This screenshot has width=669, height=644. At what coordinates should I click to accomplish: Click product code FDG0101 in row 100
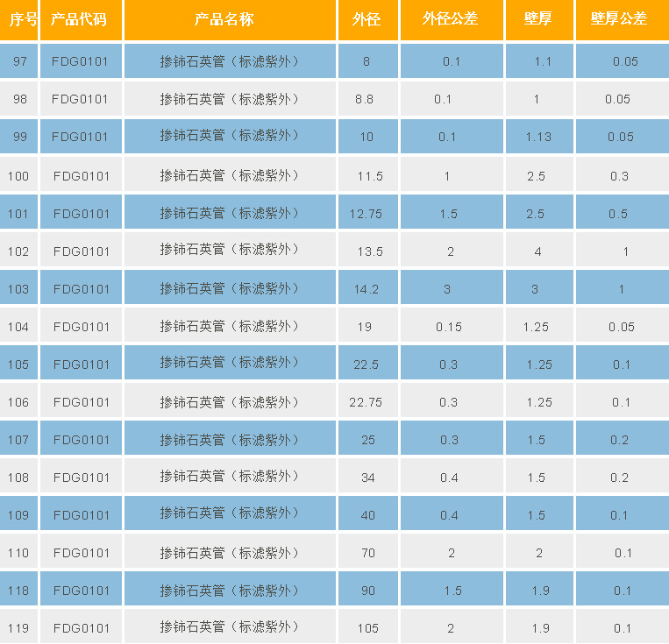tap(81, 176)
